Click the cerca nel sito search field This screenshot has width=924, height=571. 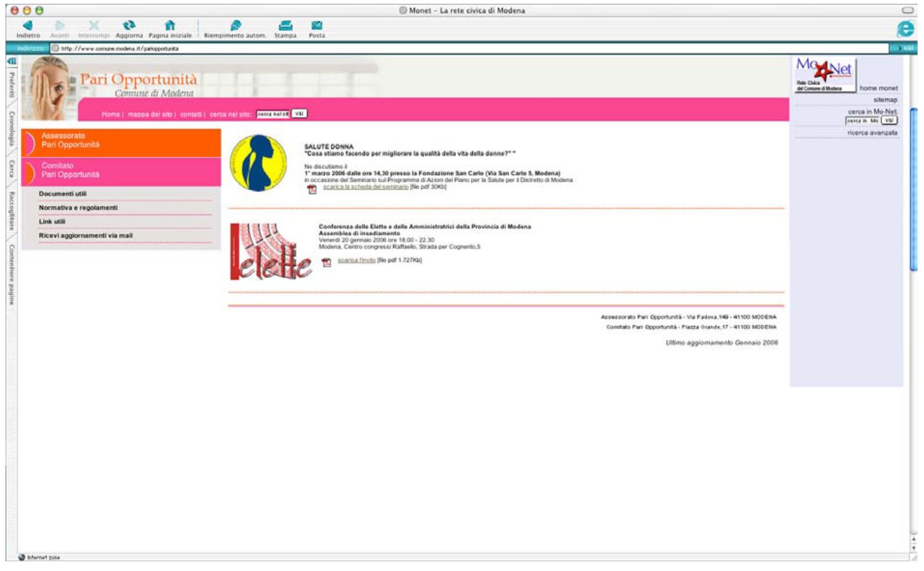pyautogui.click(x=272, y=114)
